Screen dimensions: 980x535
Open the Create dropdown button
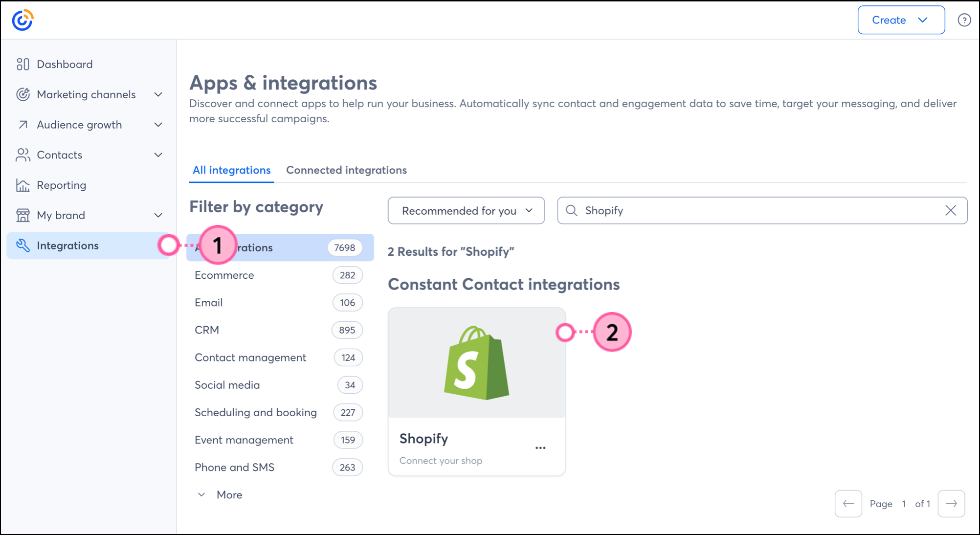coord(901,20)
